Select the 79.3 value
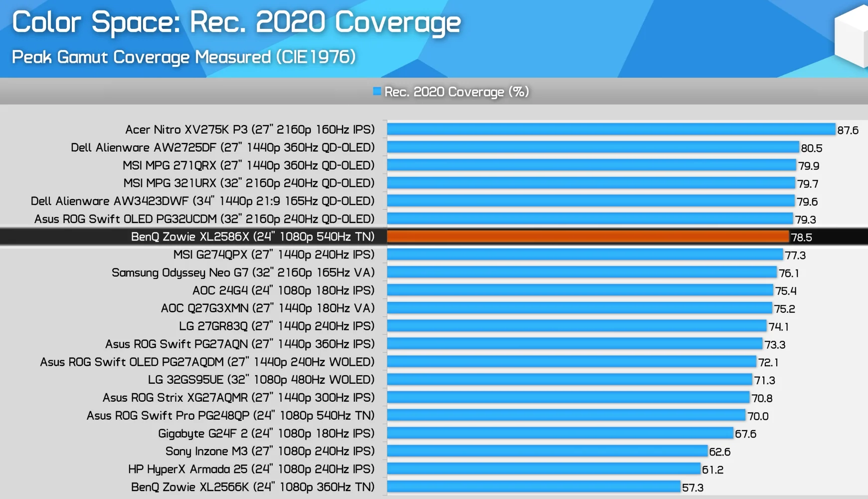 806,220
